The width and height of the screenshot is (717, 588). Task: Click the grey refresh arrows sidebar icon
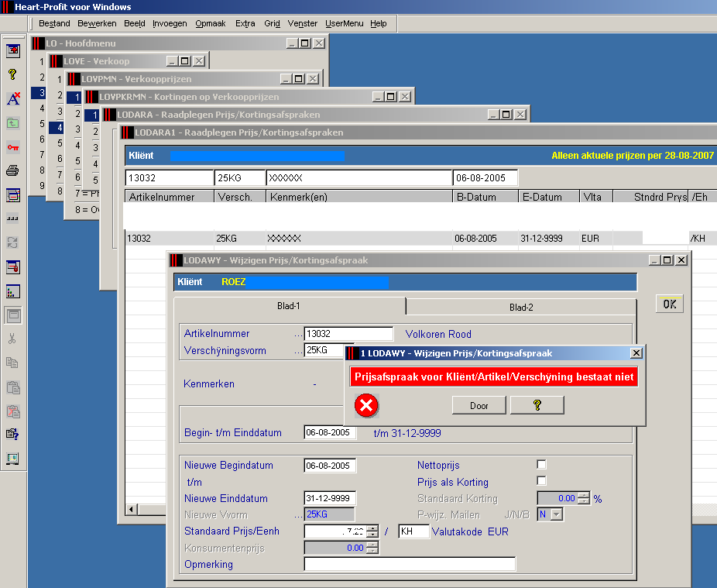tap(13, 242)
